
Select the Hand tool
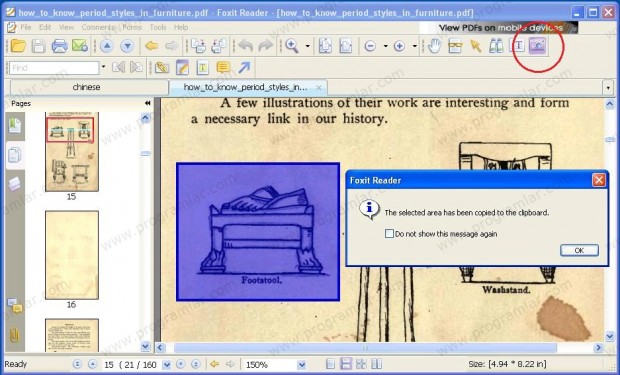tap(435, 46)
